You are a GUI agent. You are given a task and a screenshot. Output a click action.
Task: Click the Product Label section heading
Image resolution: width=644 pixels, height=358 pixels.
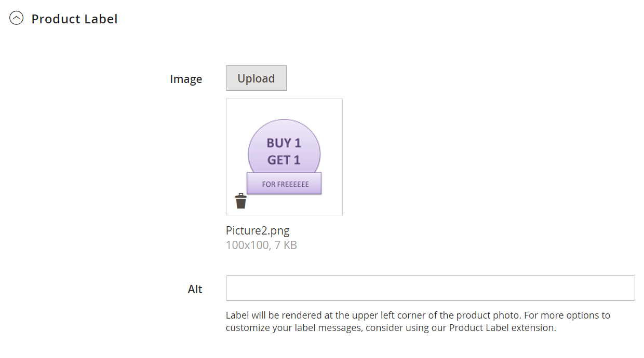[74, 19]
